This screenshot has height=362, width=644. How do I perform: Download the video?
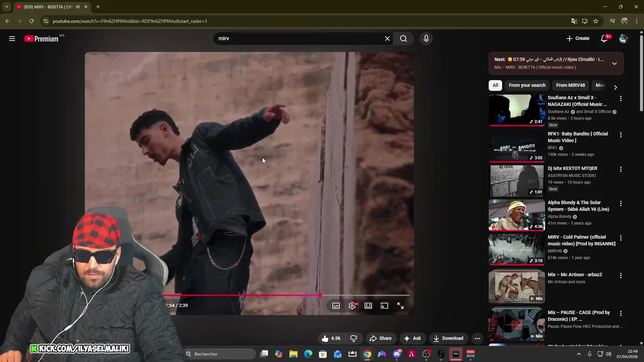[x=448, y=338]
